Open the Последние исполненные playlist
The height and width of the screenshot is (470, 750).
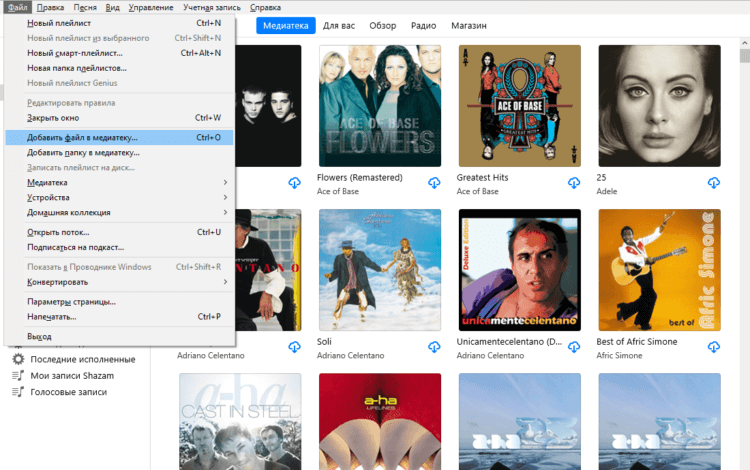click(x=83, y=359)
